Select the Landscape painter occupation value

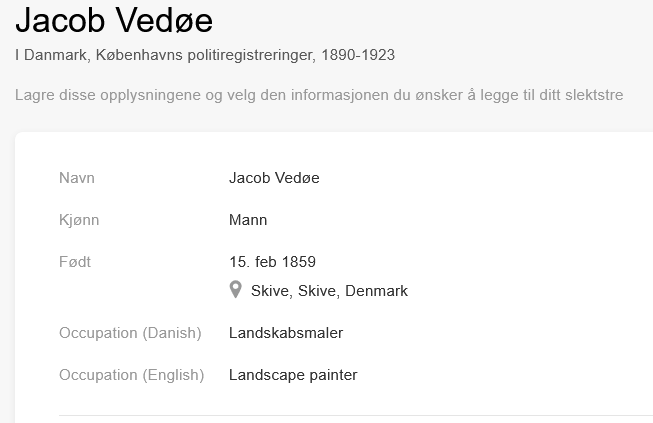[293, 375]
